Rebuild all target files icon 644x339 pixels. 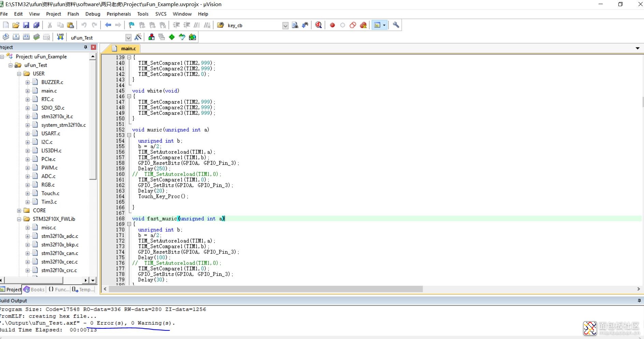(x=26, y=37)
